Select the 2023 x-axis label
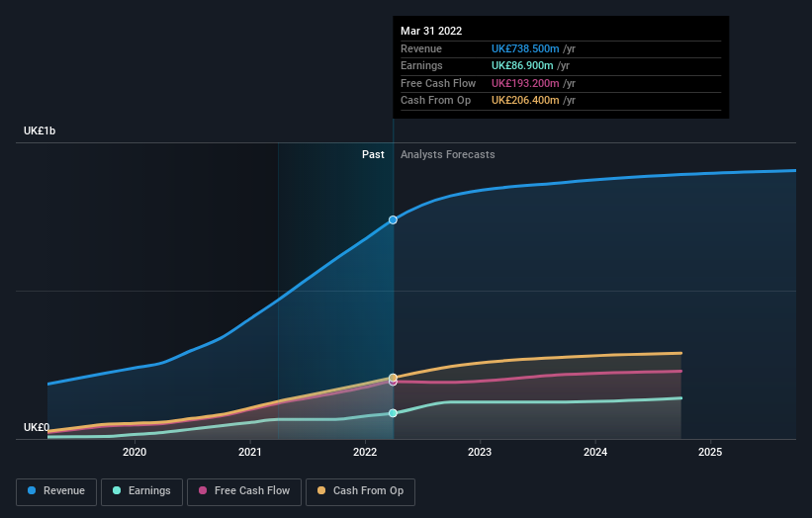The width and height of the screenshot is (812, 518). [x=480, y=453]
